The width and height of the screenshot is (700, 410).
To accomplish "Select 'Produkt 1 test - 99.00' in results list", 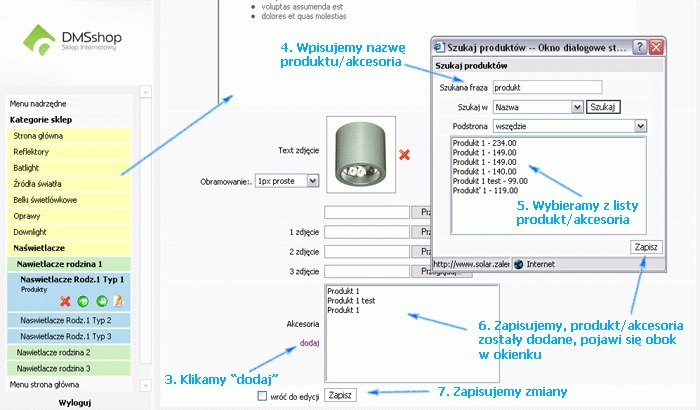I will (490, 181).
